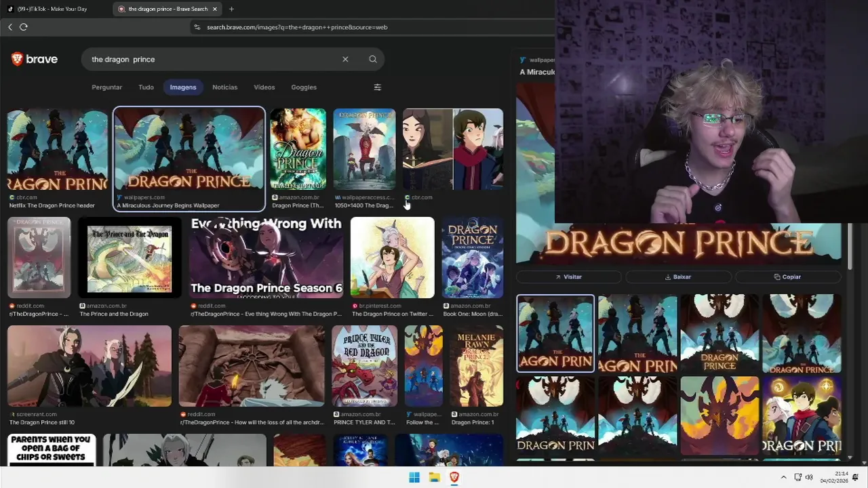Open File Explorer from taskbar
868x488 pixels.
(x=434, y=477)
